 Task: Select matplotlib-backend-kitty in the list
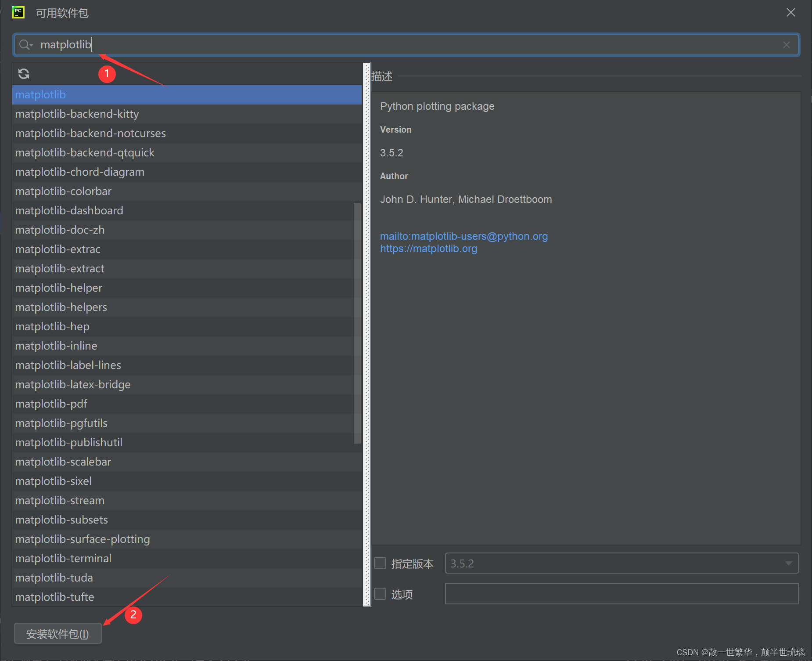click(187, 114)
